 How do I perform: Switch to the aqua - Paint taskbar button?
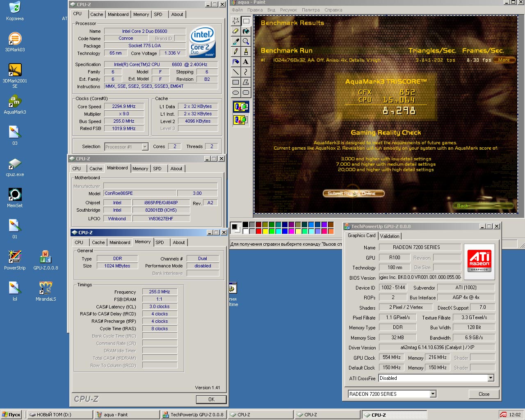127,415
